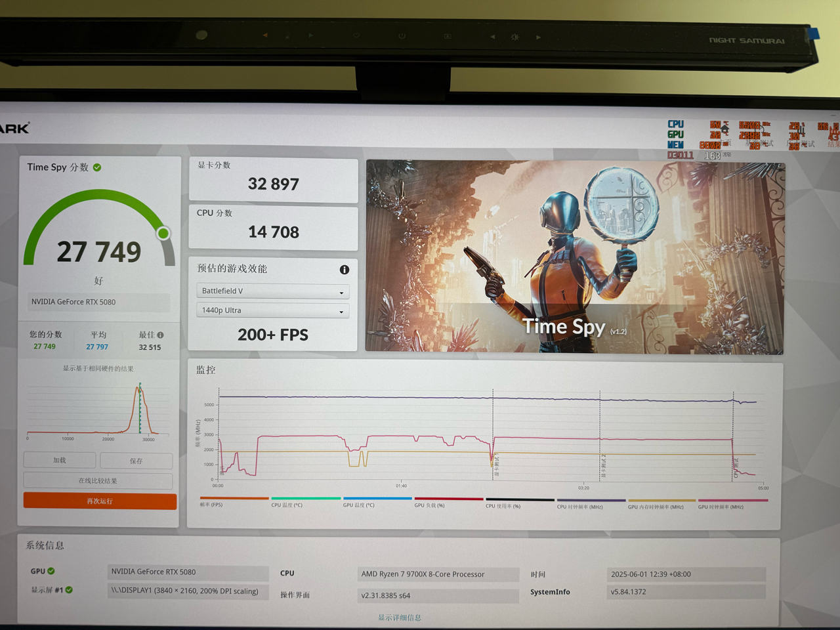Click the green knob on the score gauge
840x630 pixels.
coord(163,233)
